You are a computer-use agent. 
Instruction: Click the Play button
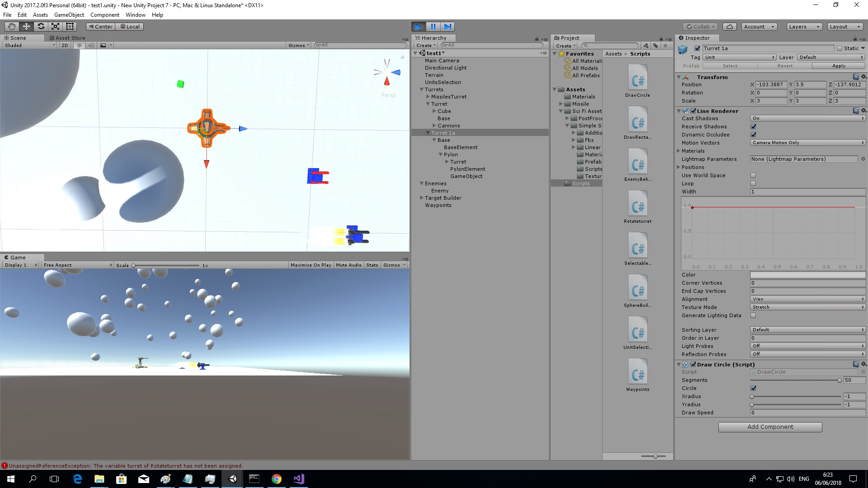(x=419, y=27)
